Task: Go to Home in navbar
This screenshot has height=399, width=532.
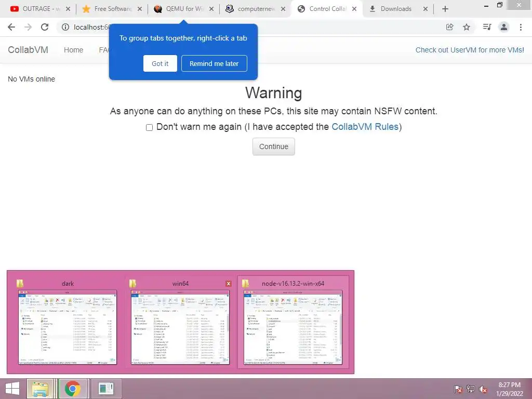Action: [73, 50]
